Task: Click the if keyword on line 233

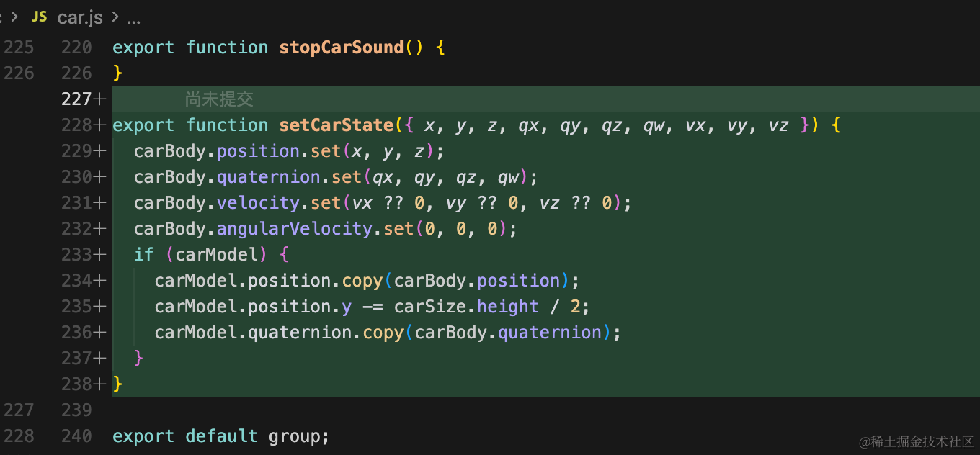Action: click(144, 255)
